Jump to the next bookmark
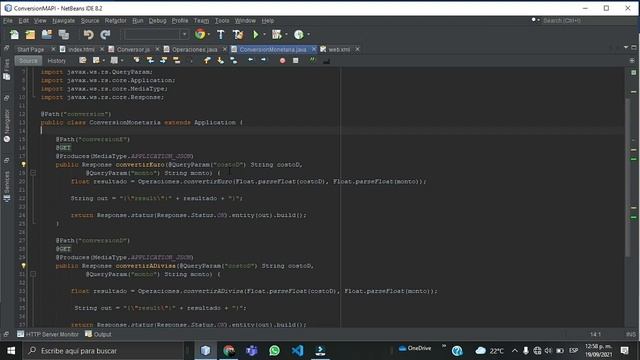Screen dimensions: 640x360 (220, 60)
